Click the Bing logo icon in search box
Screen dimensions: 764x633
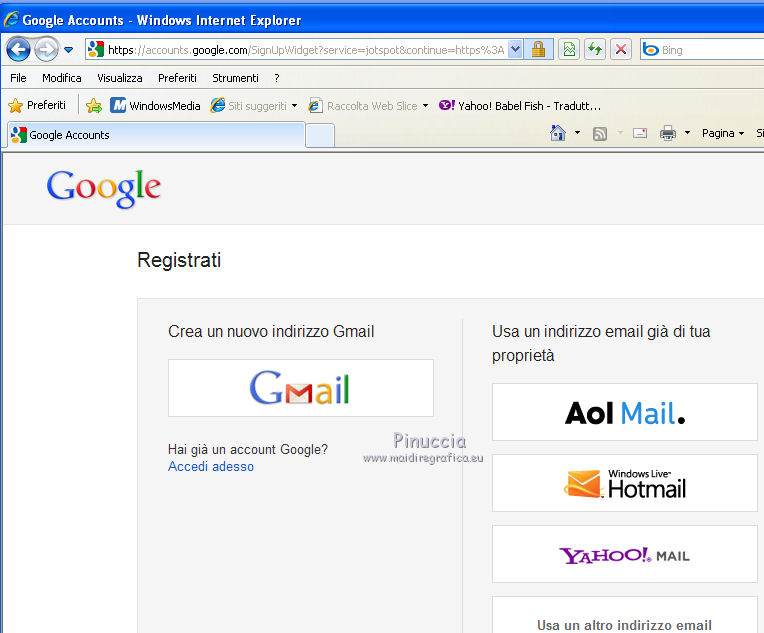click(650, 50)
